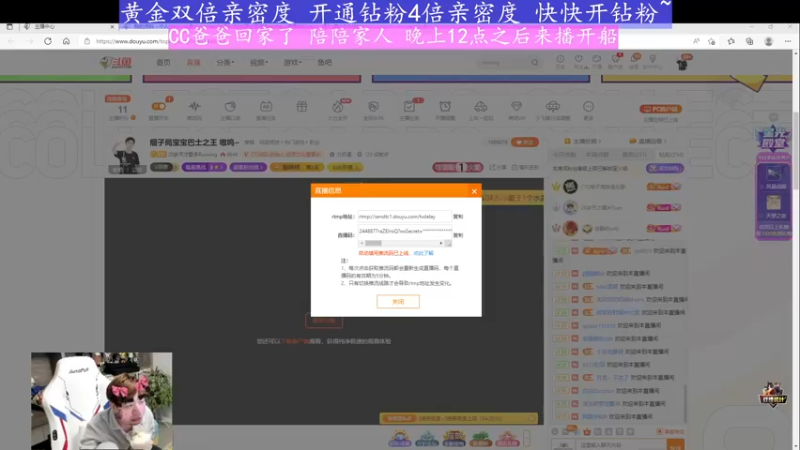Open the notification bell icon in header
800x450 pixels.
(634, 60)
